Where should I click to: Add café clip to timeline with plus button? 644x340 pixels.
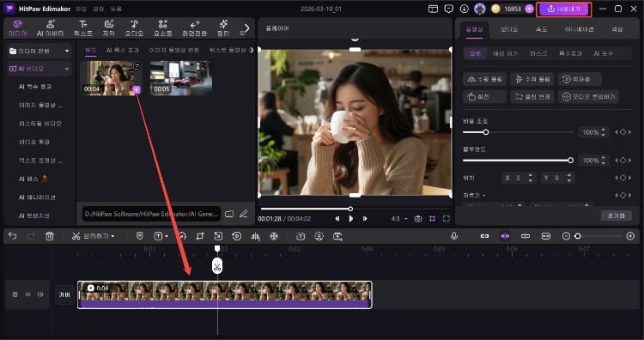click(137, 90)
